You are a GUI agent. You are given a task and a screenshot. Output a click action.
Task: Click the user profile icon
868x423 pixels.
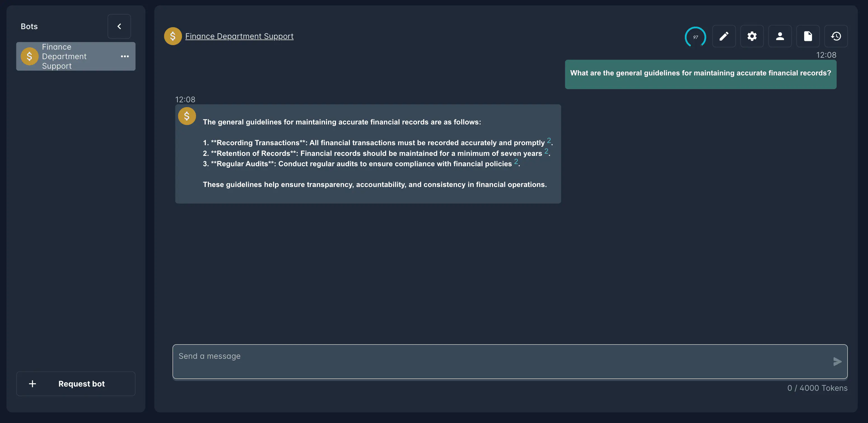tap(780, 36)
